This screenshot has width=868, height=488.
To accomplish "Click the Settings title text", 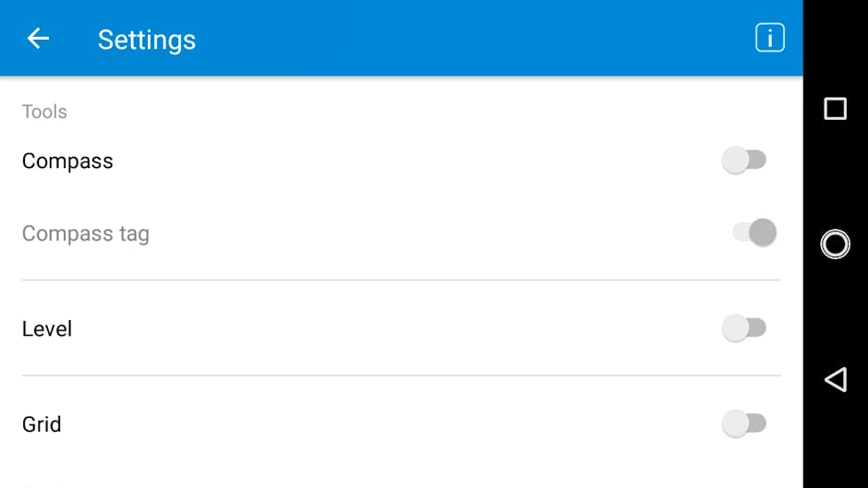I will click(x=147, y=40).
